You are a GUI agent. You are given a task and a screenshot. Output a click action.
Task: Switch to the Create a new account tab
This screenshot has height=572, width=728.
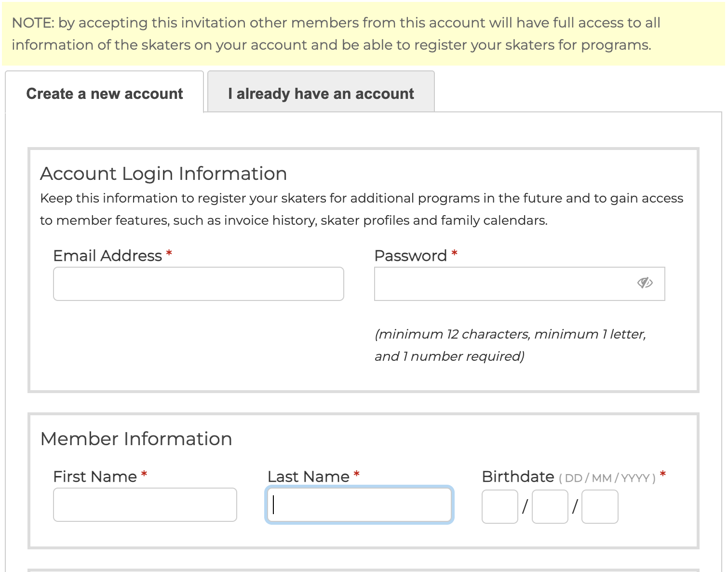click(x=105, y=93)
